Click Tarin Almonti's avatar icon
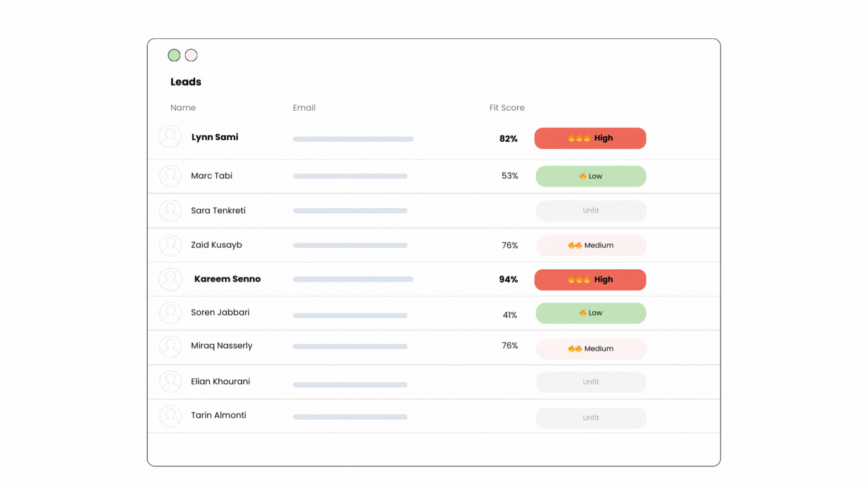The width and height of the screenshot is (868, 488). pos(170,416)
